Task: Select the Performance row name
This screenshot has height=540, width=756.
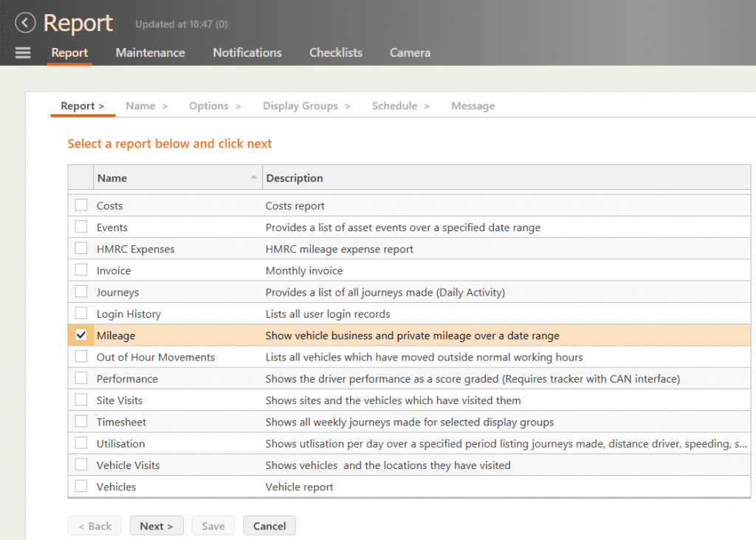Action: click(x=127, y=379)
